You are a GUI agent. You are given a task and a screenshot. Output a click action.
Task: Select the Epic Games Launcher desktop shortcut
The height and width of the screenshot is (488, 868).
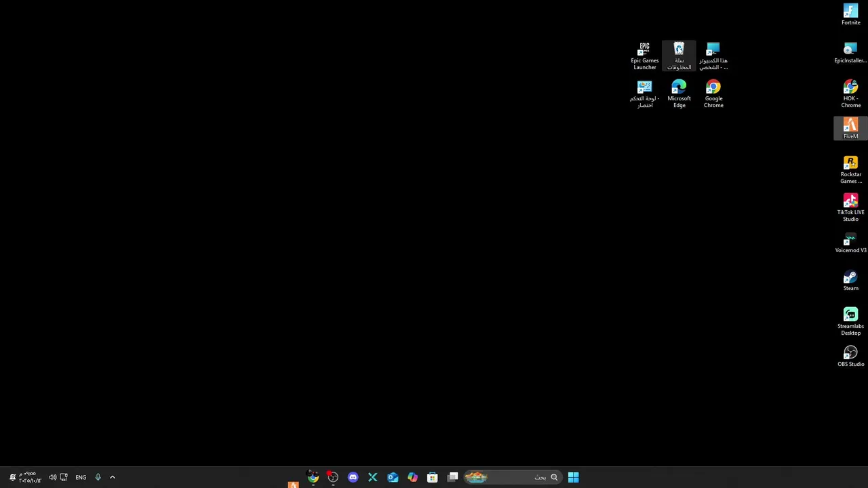coord(644,56)
